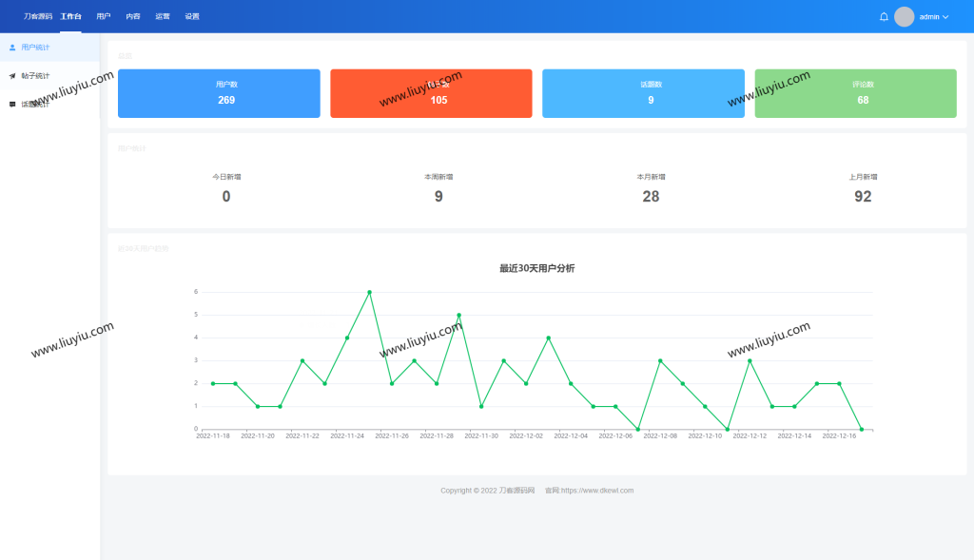
Task: Click the y-axis label 3
Action: (x=196, y=360)
